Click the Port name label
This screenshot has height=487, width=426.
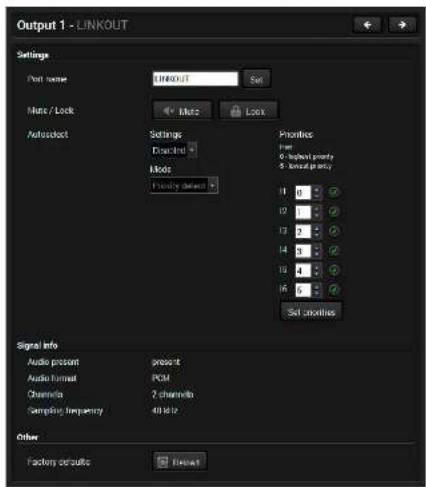click(47, 79)
